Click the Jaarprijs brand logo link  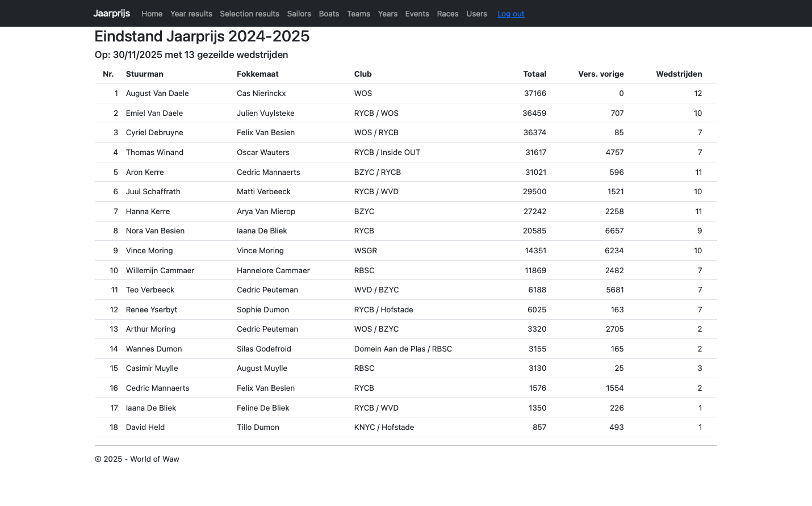click(x=111, y=13)
